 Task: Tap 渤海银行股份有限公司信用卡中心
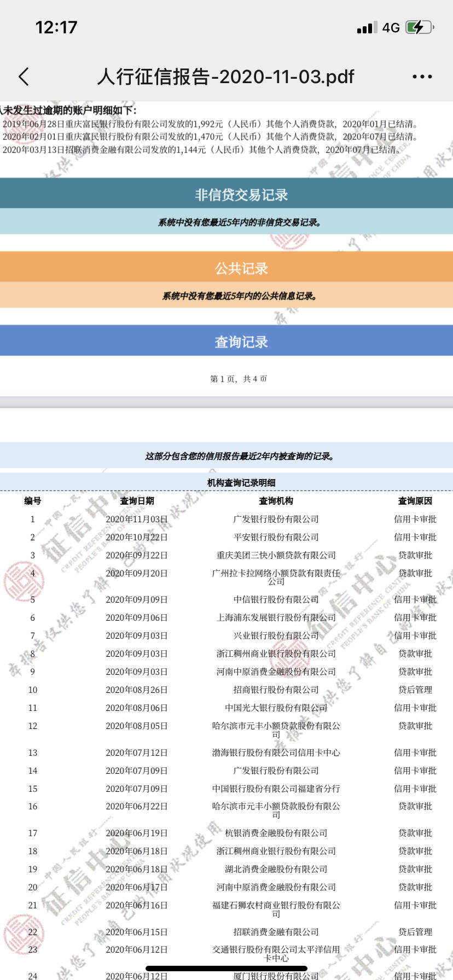(x=276, y=752)
